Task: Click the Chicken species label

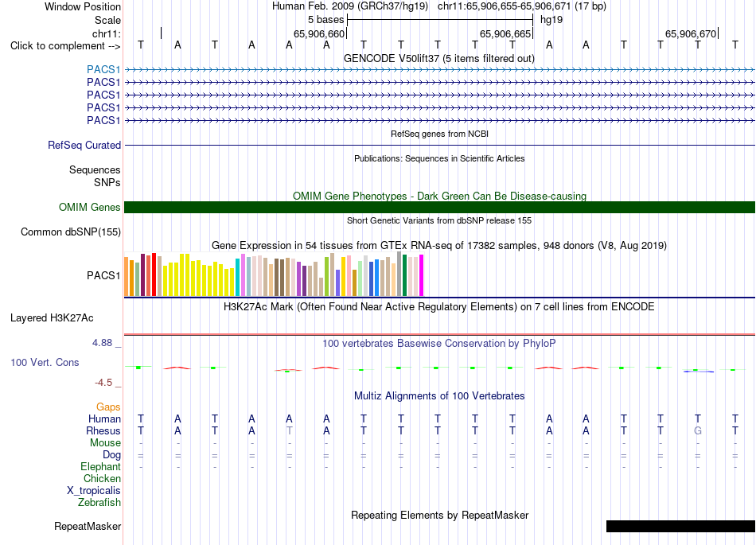Action: [102, 478]
